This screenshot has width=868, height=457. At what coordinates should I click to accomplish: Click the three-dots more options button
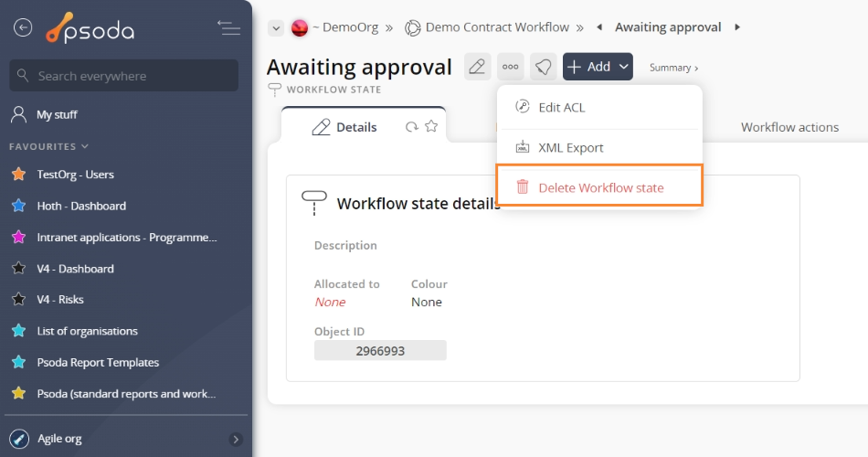click(x=511, y=67)
